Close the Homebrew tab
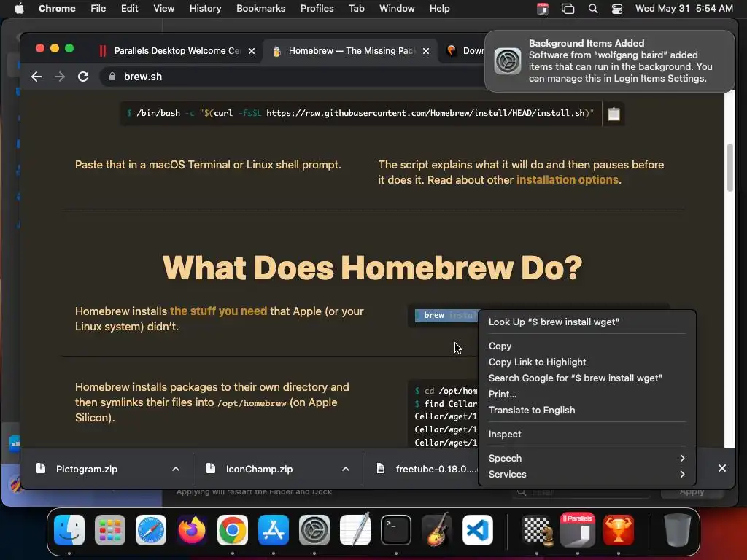The image size is (747, 560). (426, 51)
